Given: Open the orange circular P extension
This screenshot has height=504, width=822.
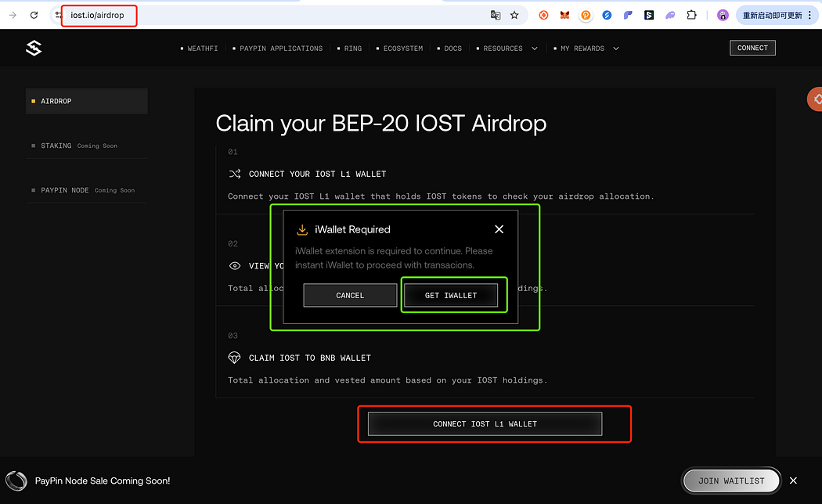Looking at the screenshot, I should [586, 15].
